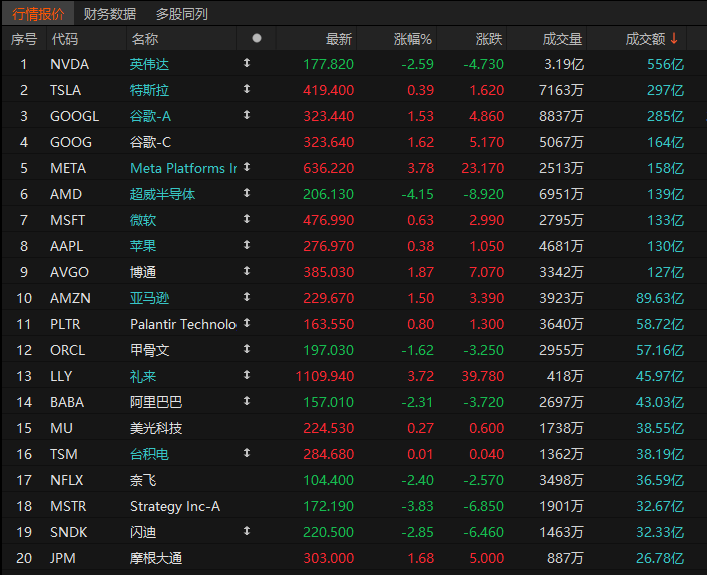
Task: Click the up-down arrow icon for MSFT
Action: point(247,219)
